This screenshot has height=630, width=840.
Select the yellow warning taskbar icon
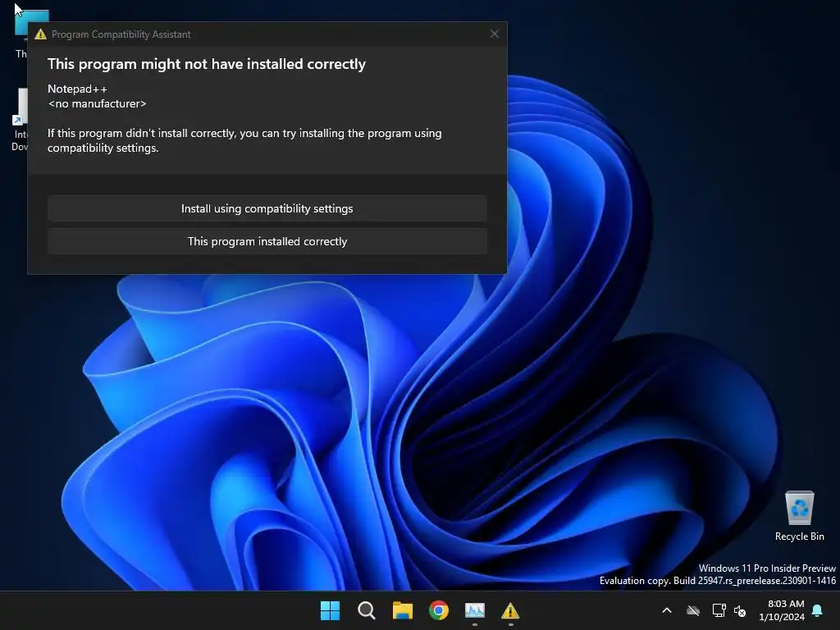pos(510,610)
